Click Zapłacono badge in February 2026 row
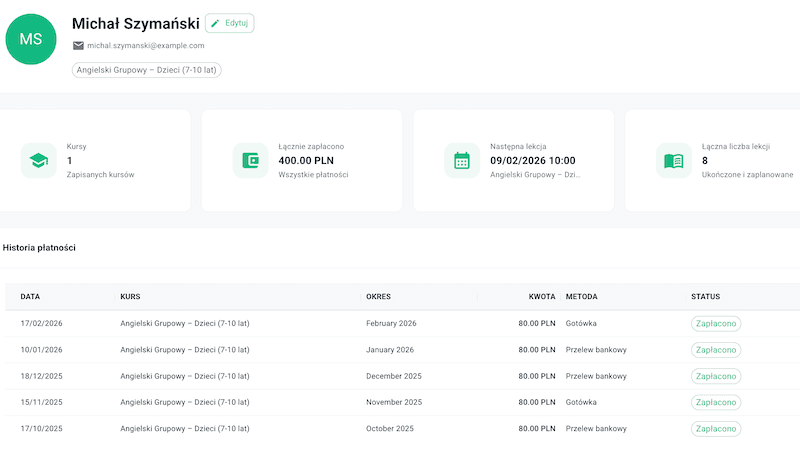The height and width of the screenshot is (451, 800). 716,323
